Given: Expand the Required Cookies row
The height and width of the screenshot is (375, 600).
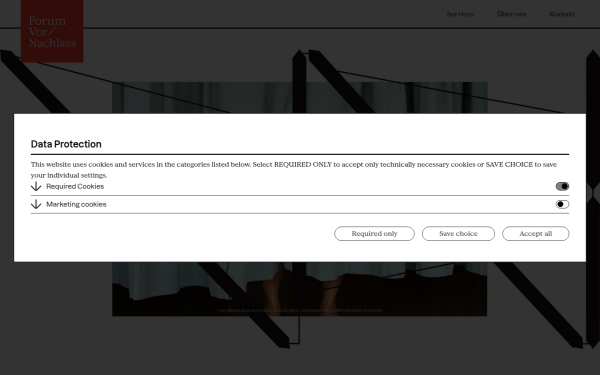Looking at the screenshot, I should click(300, 186).
